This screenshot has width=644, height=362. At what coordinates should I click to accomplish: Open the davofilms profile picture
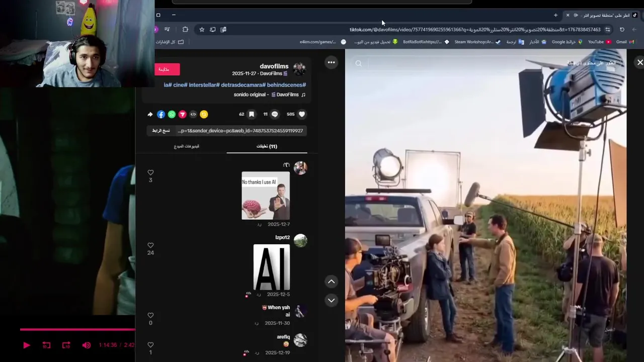299,69
